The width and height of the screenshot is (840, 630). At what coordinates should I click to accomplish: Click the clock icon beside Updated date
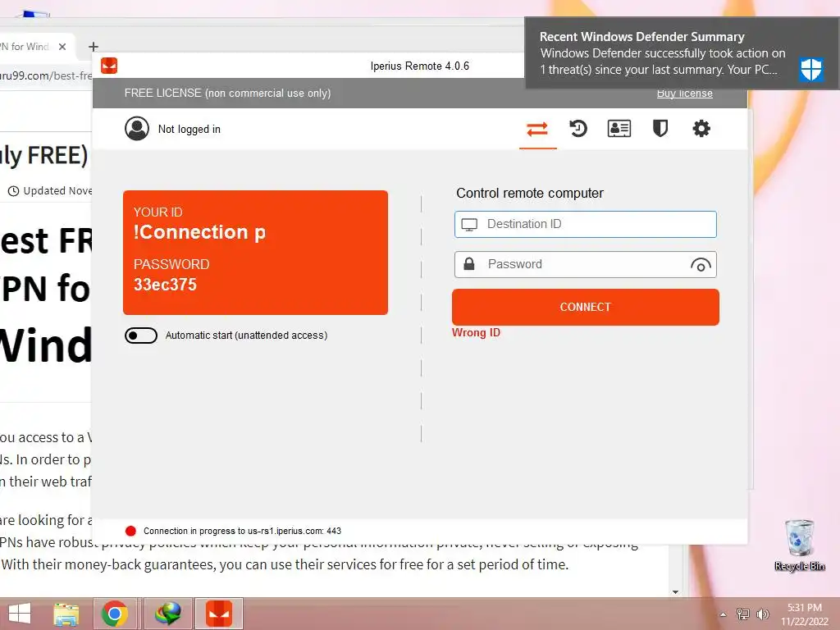(x=13, y=190)
